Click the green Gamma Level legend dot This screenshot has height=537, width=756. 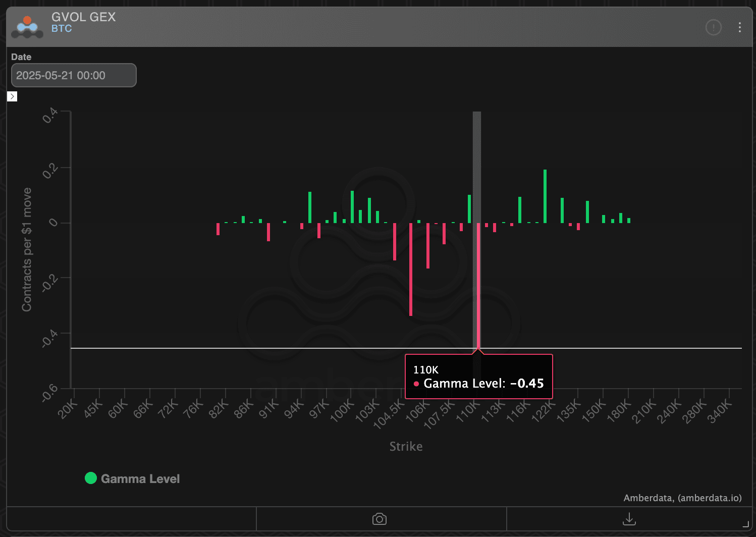point(91,478)
